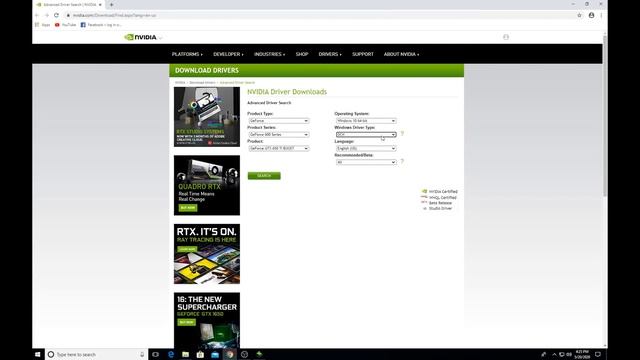Image resolution: width=640 pixels, height=360 pixels.
Task: Open the Operating System dropdown
Action: 366,121
